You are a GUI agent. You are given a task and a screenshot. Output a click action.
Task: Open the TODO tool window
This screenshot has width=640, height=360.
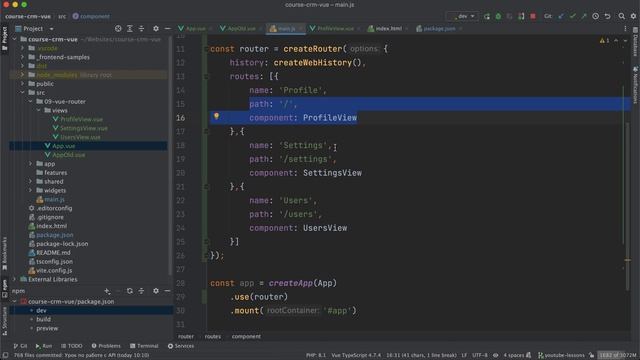pos(72,346)
